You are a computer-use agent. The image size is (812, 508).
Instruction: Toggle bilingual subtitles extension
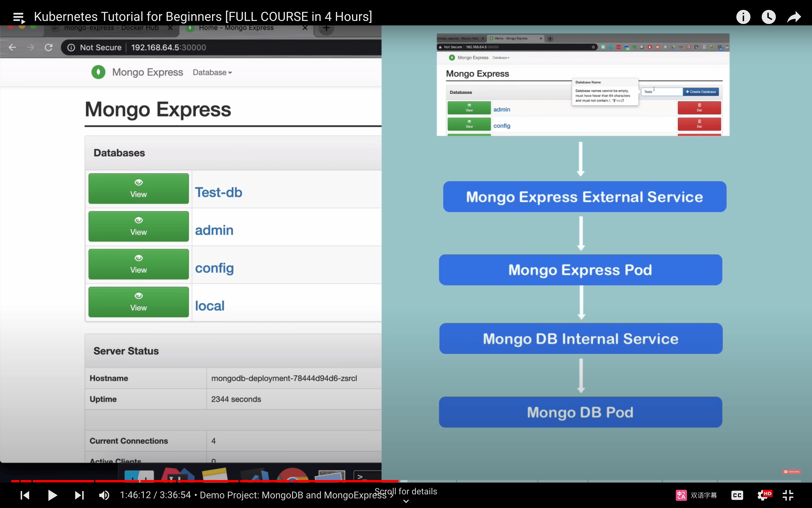[696, 495]
